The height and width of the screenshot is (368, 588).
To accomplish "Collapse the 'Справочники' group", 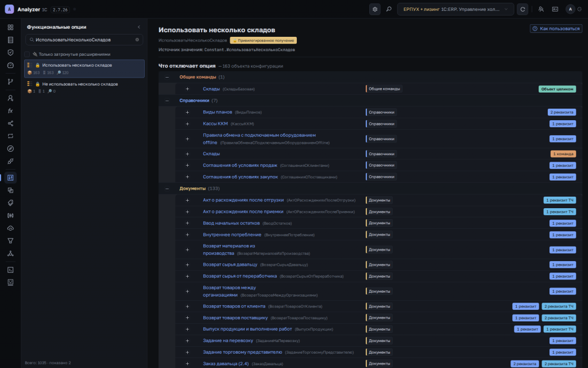I will (x=167, y=101).
